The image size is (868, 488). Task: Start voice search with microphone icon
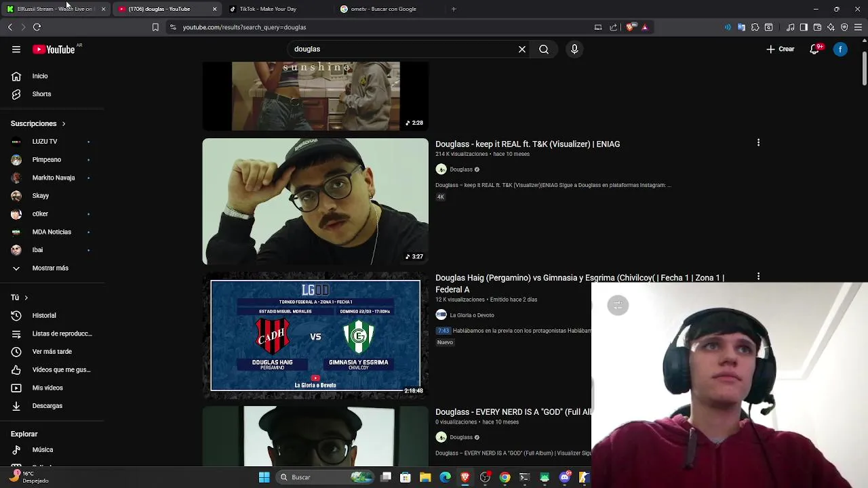point(574,49)
